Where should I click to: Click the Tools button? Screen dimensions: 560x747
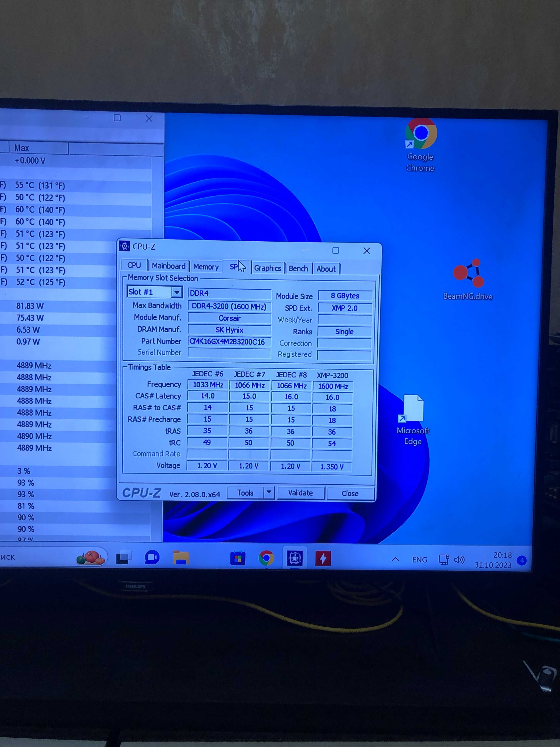245,493
